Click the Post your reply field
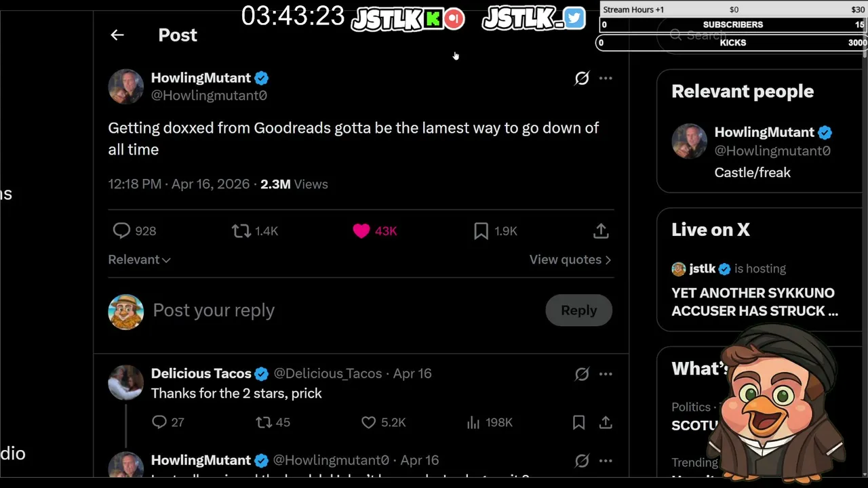The image size is (868, 488). (x=339, y=310)
